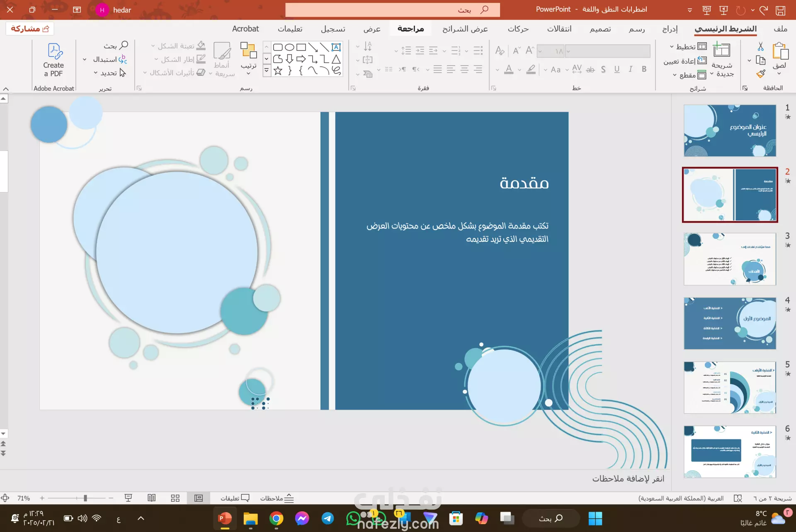Expand the Replace (استبدال) dropdown arrow
Viewport: 796px width, 532px height.
click(x=85, y=59)
